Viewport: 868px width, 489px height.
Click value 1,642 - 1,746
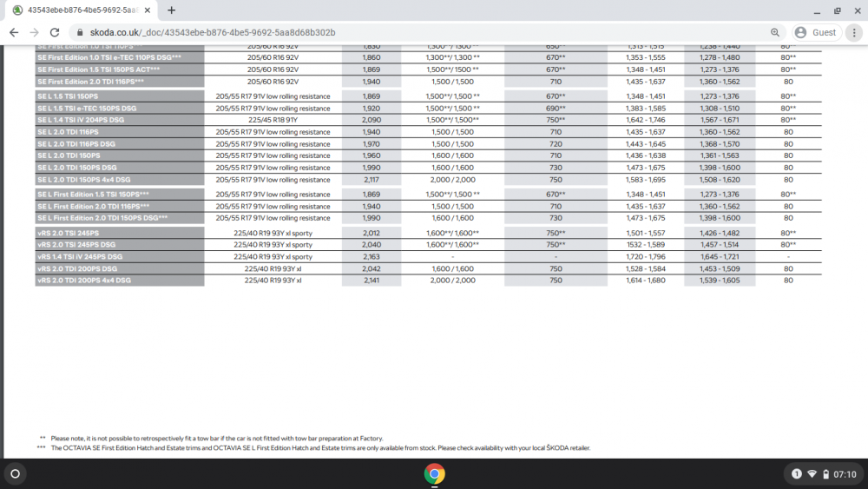pyautogui.click(x=646, y=120)
